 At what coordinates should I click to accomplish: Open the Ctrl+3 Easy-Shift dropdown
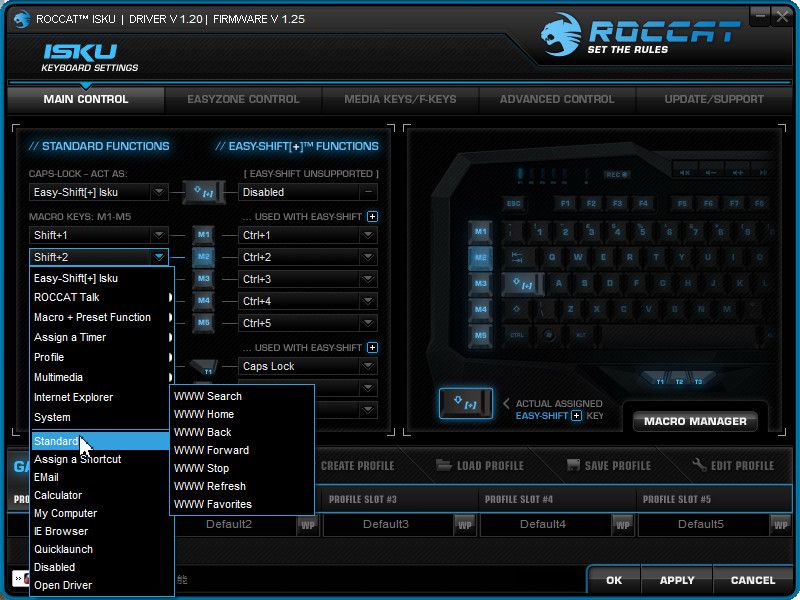pos(308,279)
